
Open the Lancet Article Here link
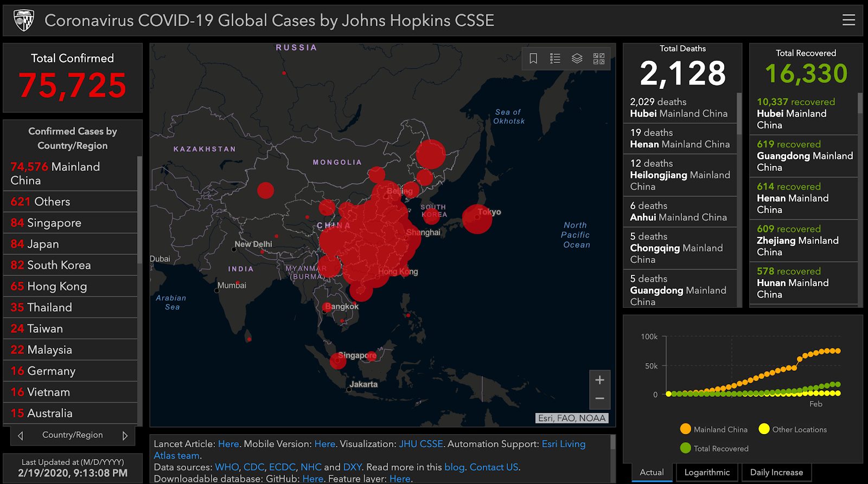tap(228, 444)
